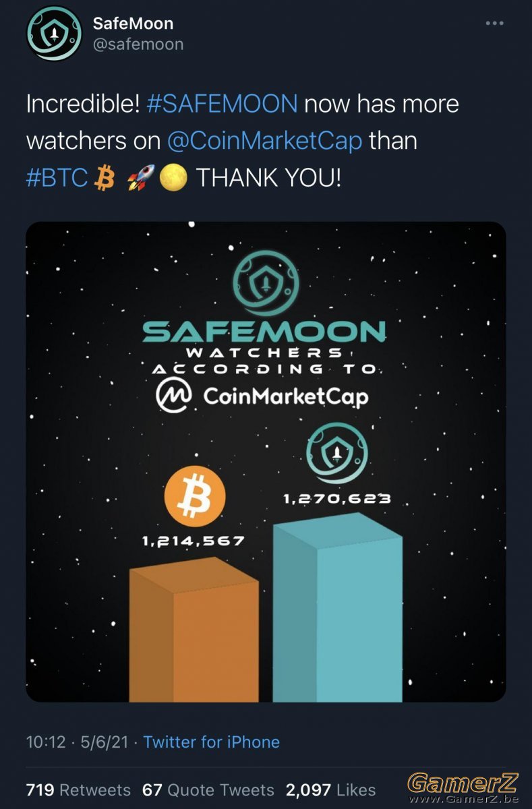The image size is (532, 809).
Task: View the 719 Retweets list
Action: point(78,789)
